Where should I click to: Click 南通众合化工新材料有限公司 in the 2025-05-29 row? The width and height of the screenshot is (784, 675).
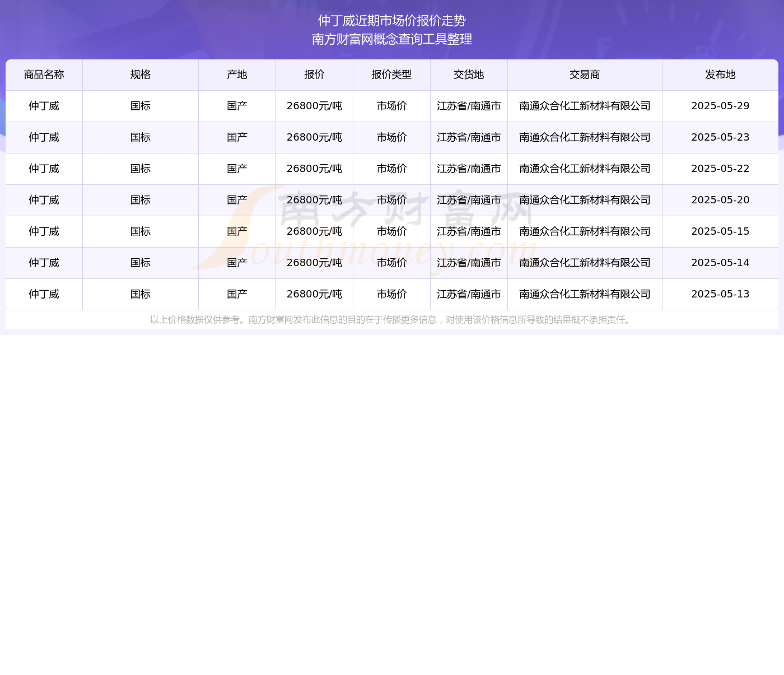tap(585, 106)
